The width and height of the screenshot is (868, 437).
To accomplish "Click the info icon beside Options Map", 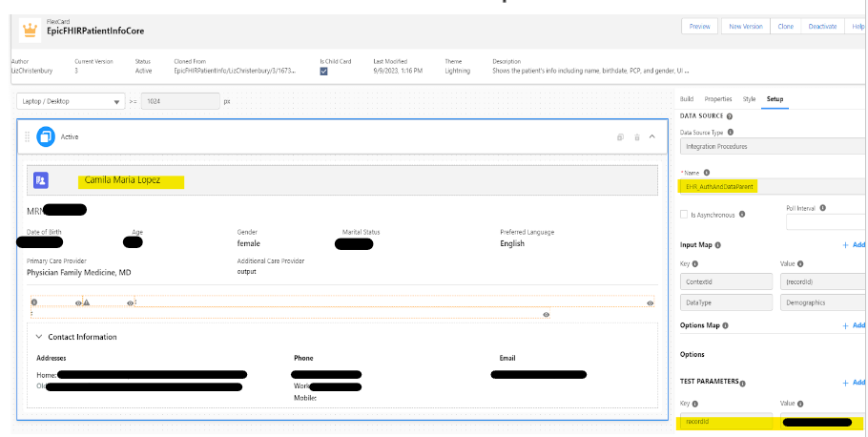I will coord(725,325).
